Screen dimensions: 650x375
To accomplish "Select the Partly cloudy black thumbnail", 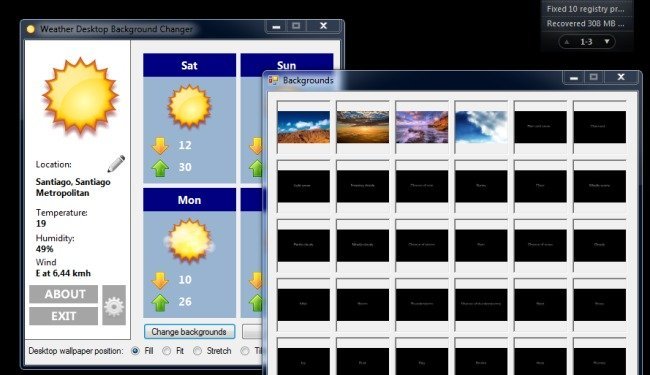I will pos(303,245).
